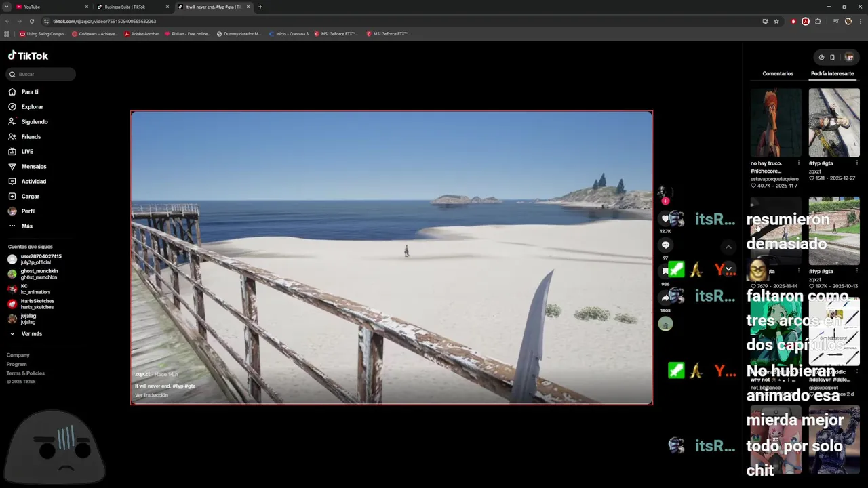The width and height of the screenshot is (868, 488).
Task: Open the bookmarks bar apps grid icon
Action: pos(7,33)
